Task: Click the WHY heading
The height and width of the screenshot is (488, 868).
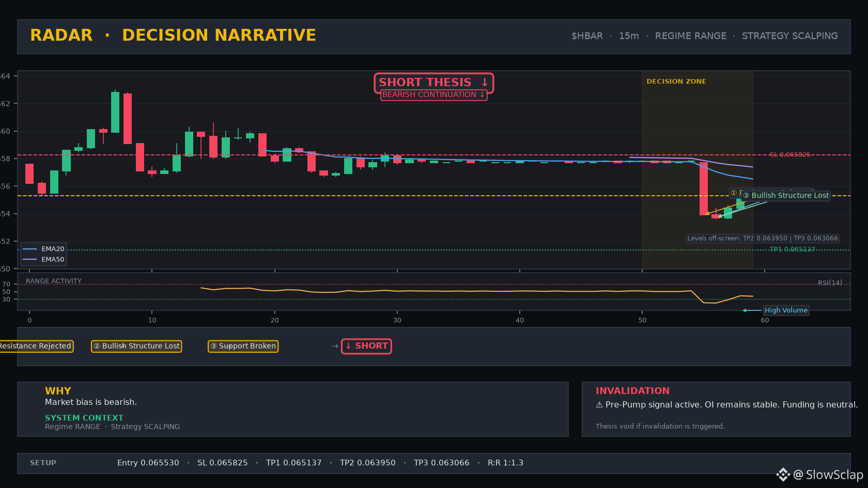Action: (58, 391)
